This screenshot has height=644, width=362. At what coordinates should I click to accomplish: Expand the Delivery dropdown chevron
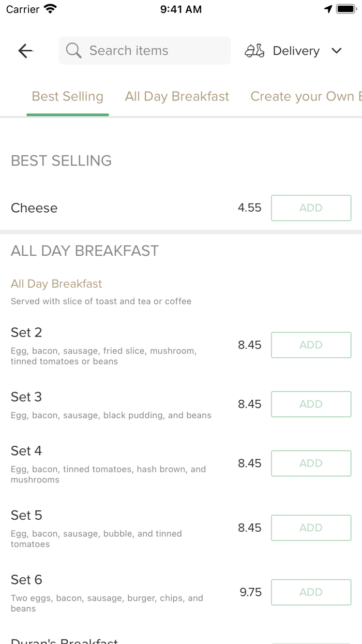(337, 51)
